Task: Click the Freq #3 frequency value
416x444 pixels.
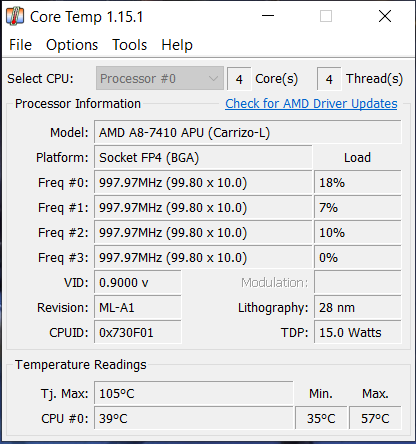Action: click(x=203, y=258)
